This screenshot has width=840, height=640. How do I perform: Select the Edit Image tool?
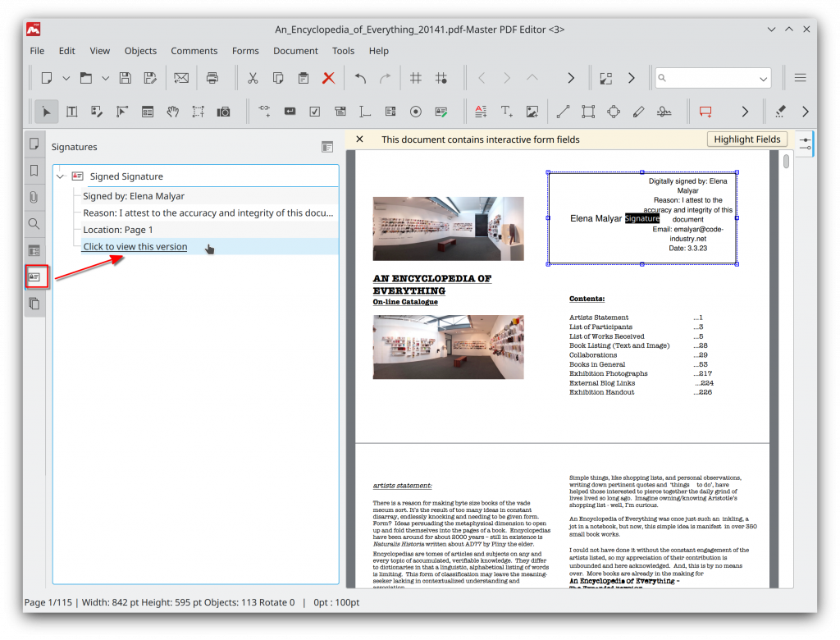(97, 112)
